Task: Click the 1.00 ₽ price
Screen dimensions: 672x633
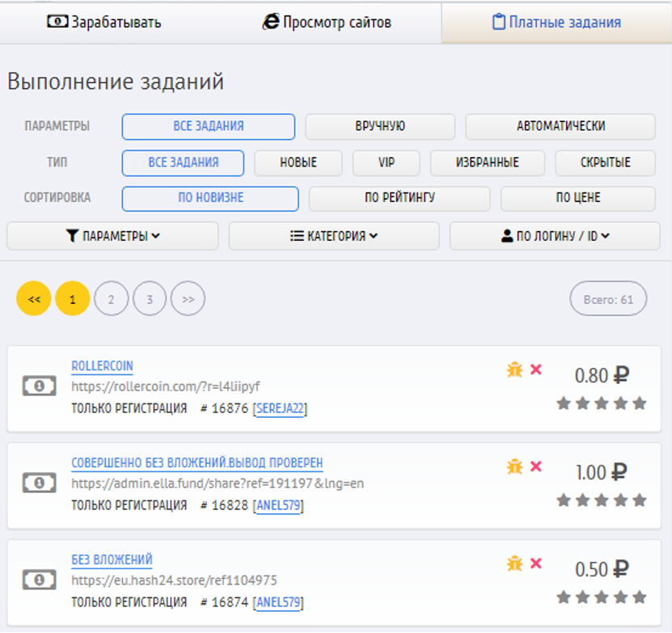Action: tap(602, 472)
